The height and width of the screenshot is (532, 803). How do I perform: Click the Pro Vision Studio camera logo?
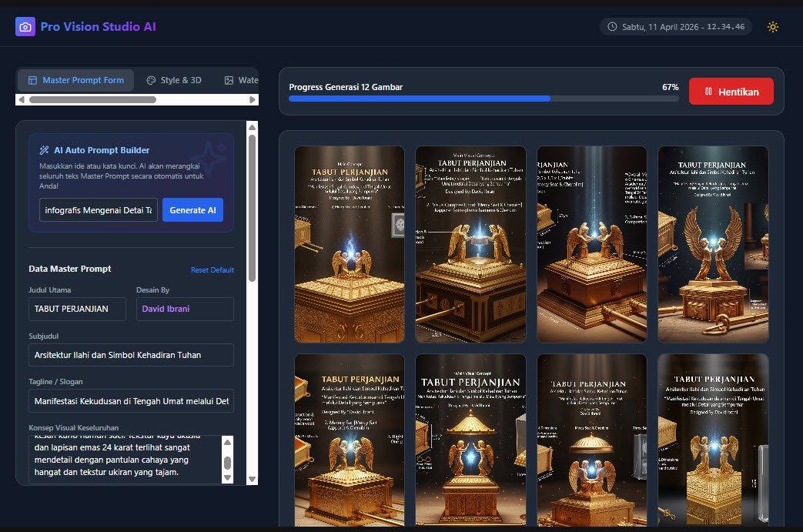pyautogui.click(x=25, y=27)
